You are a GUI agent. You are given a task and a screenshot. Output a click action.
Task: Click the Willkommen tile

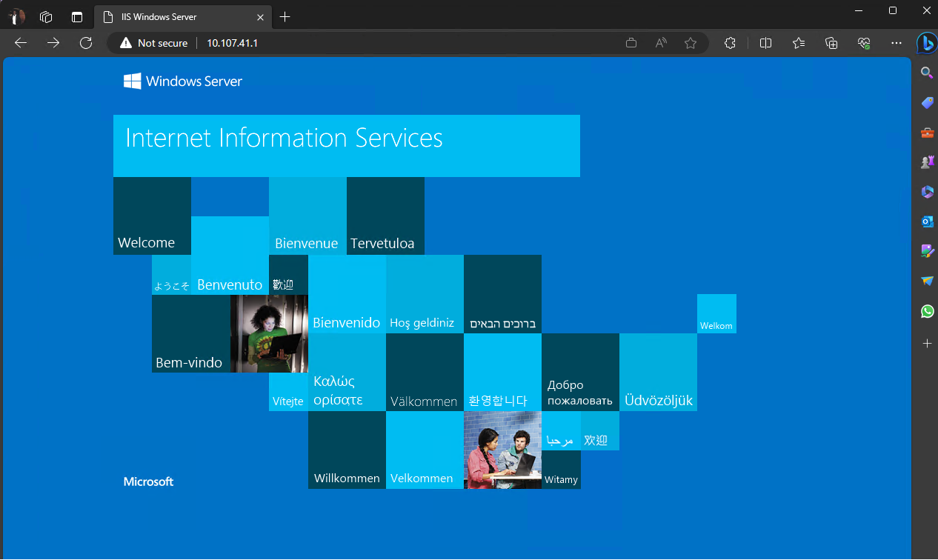(347, 450)
